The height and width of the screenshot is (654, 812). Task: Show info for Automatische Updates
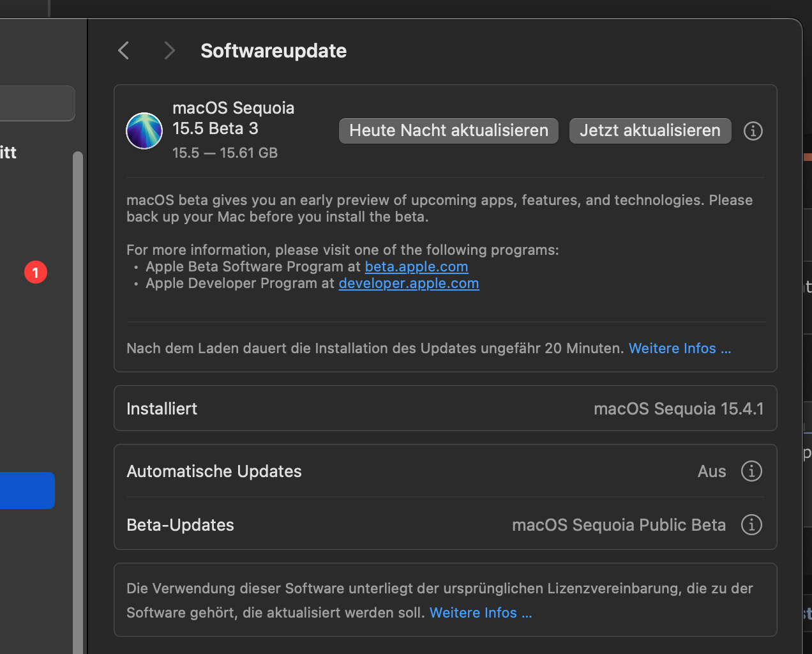[x=751, y=471]
